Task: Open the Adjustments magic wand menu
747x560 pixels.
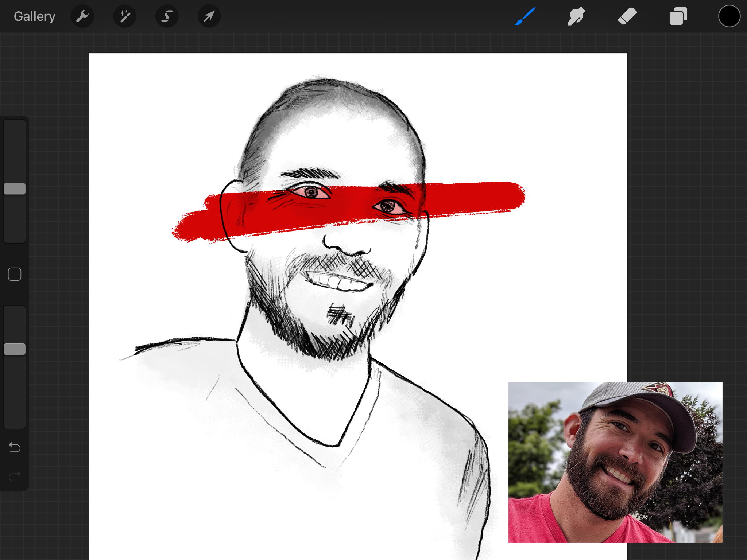Action: click(x=125, y=16)
